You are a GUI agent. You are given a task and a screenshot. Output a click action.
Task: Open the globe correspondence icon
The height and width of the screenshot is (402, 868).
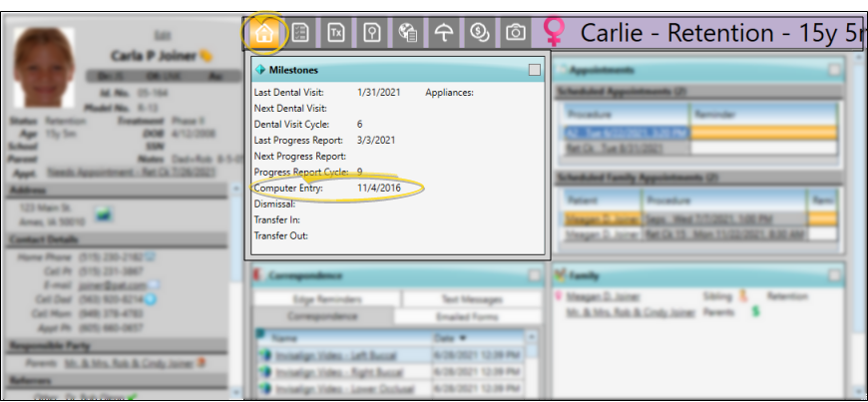tap(408, 33)
